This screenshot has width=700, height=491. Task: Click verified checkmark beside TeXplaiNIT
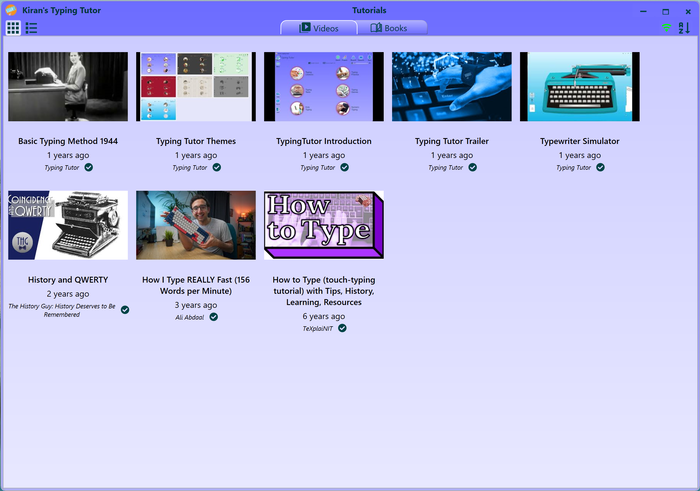tap(342, 328)
